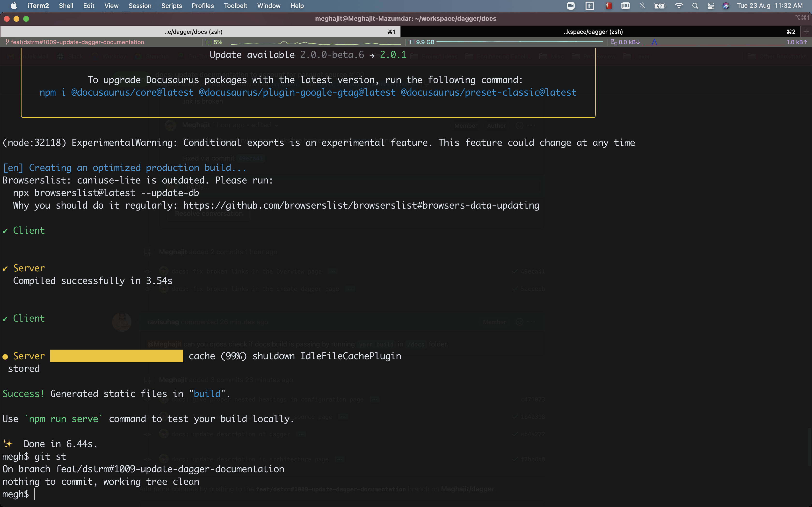Viewport: 812px width, 507px height.
Task: Click the new tab plus button
Action: click(x=806, y=32)
